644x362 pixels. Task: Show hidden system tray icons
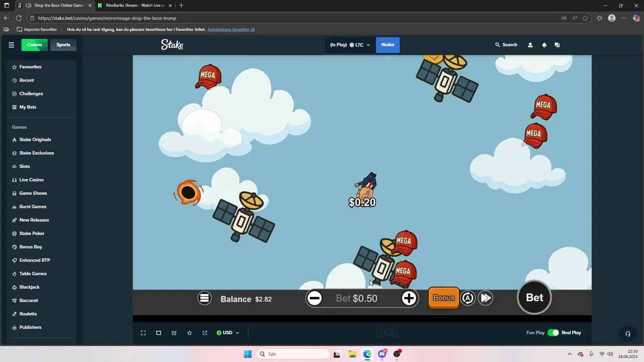pos(570,354)
